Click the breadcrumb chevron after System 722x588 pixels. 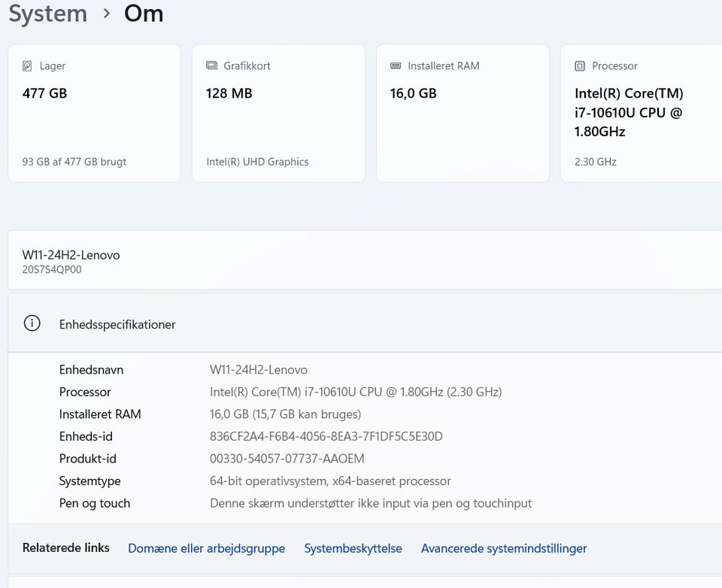coord(107,14)
